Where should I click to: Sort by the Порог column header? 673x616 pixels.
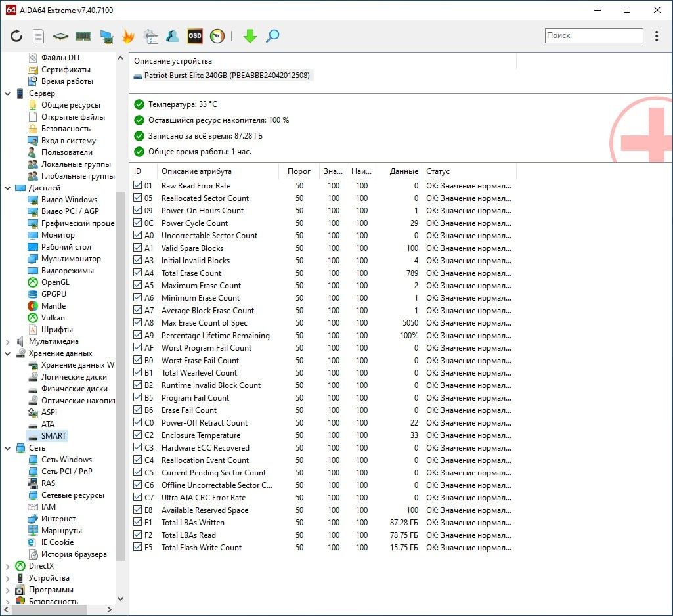coord(299,171)
